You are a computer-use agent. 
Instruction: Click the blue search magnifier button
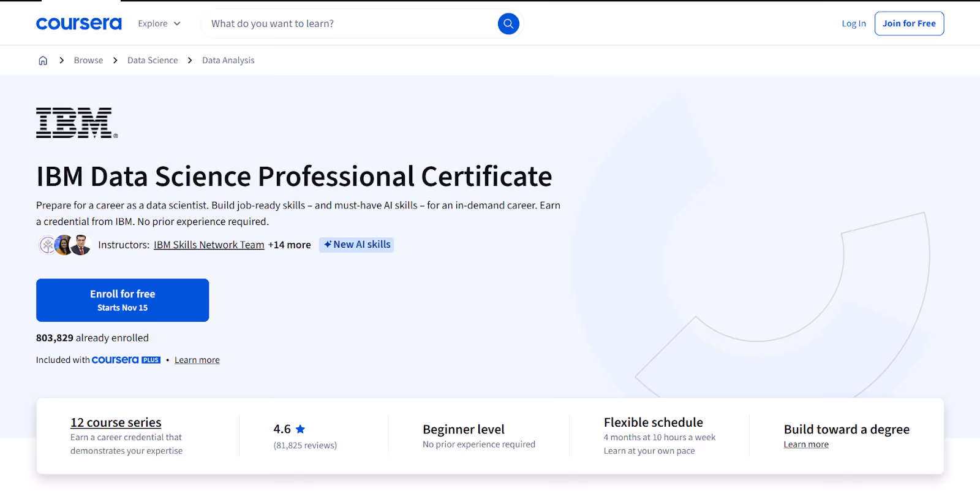[508, 24]
